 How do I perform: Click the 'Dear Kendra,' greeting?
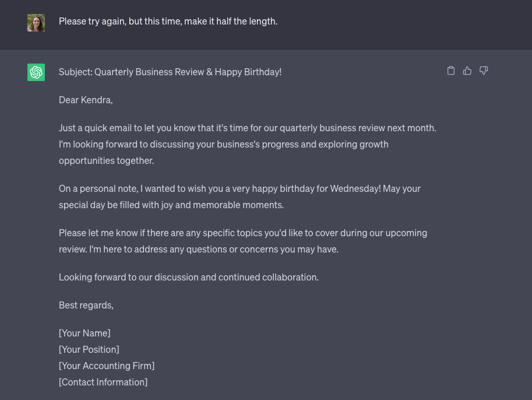pos(86,100)
